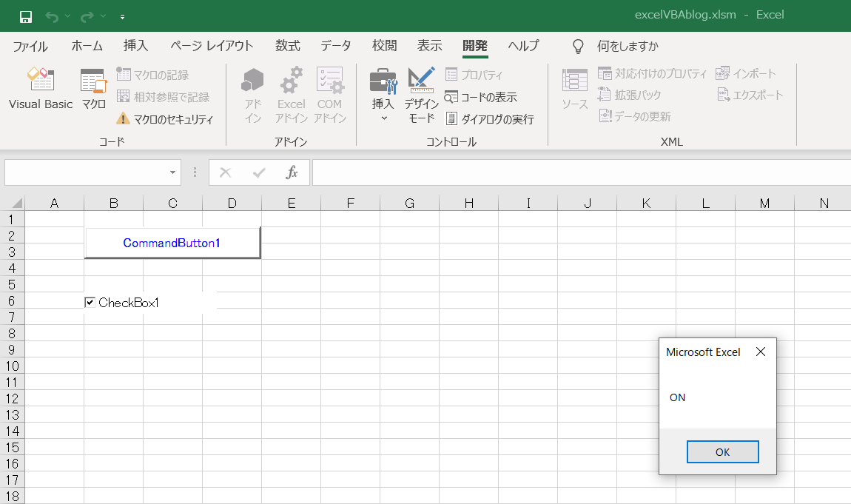
Task: Toggle デザインモード (Design Mode)
Action: click(x=420, y=95)
